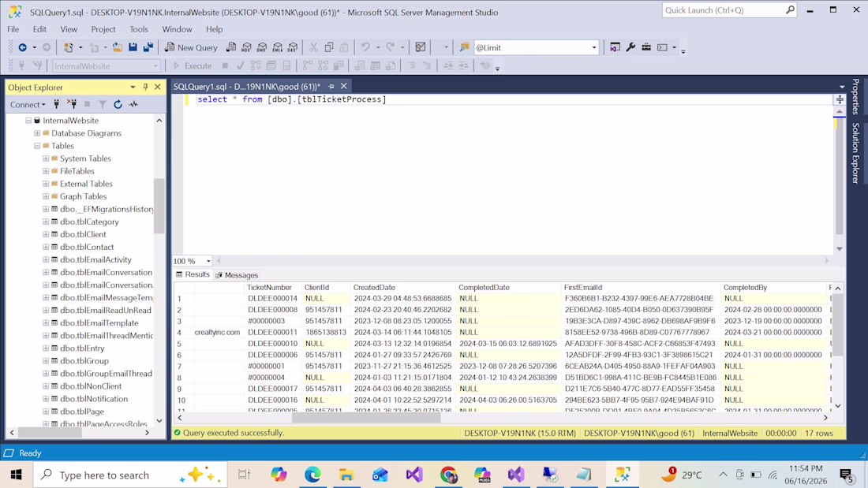Open the Solution Explorer side tab
This screenshot has height=488, width=868.
click(856, 153)
